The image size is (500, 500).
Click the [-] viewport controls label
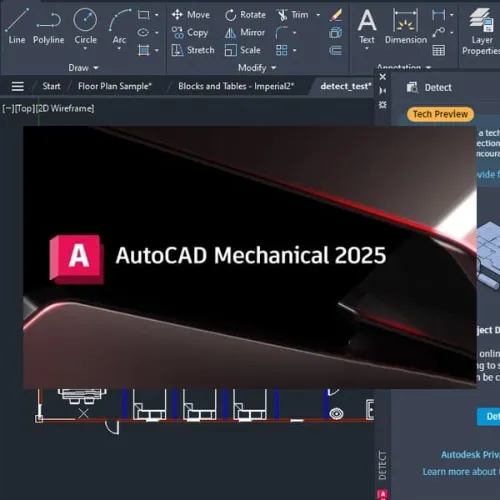click(8, 108)
